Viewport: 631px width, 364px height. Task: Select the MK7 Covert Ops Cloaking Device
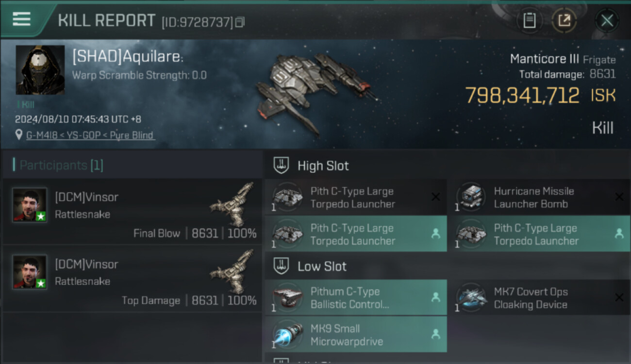(x=538, y=298)
